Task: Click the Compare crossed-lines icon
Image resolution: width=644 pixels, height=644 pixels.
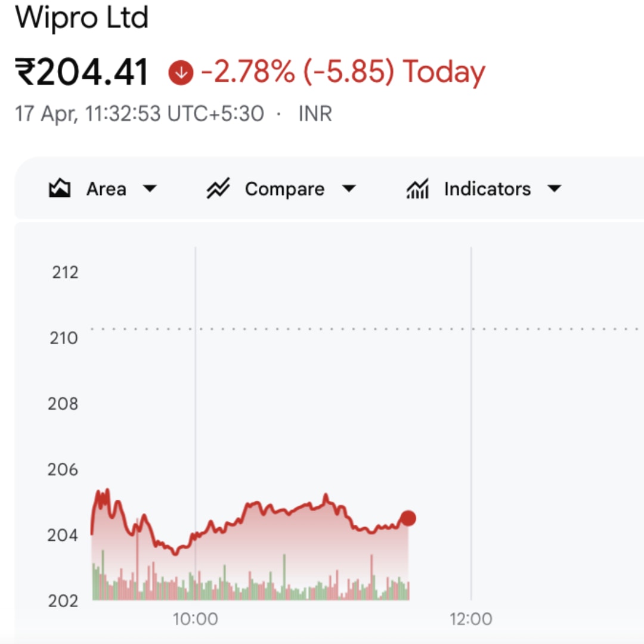Action: (x=218, y=190)
